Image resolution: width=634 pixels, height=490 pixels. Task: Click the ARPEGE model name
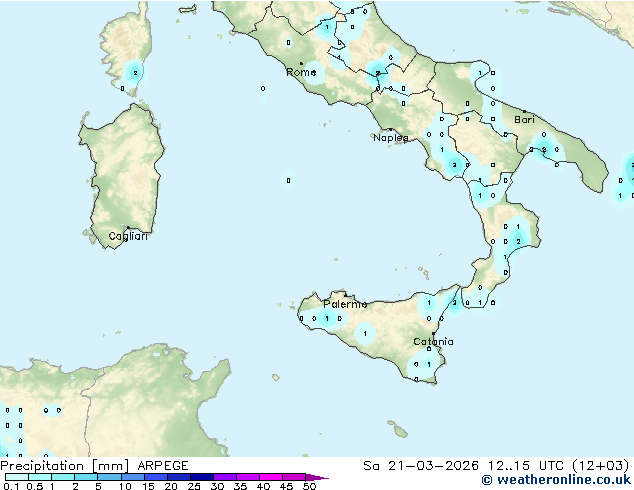coord(163,466)
